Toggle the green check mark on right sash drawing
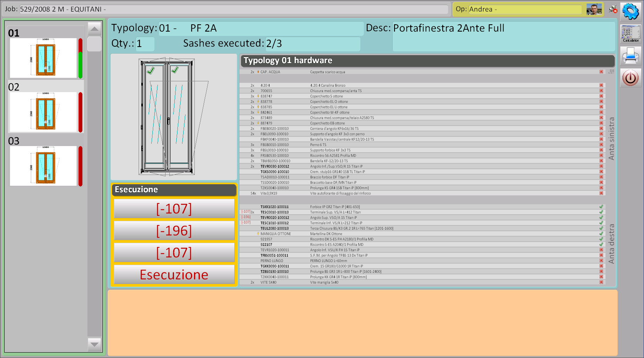 point(175,70)
